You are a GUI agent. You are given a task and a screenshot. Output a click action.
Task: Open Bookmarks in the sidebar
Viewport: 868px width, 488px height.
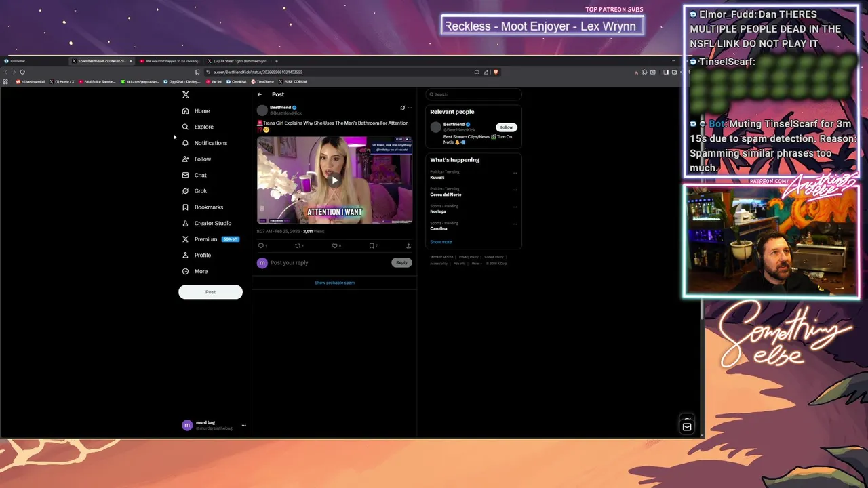[x=202, y=207]
